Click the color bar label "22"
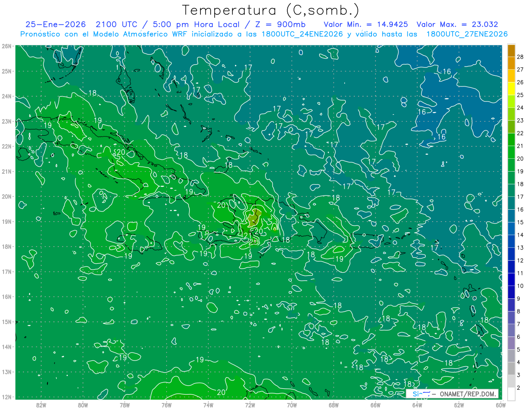The width and height of the screenshot is (532, 411). point(520,133)
